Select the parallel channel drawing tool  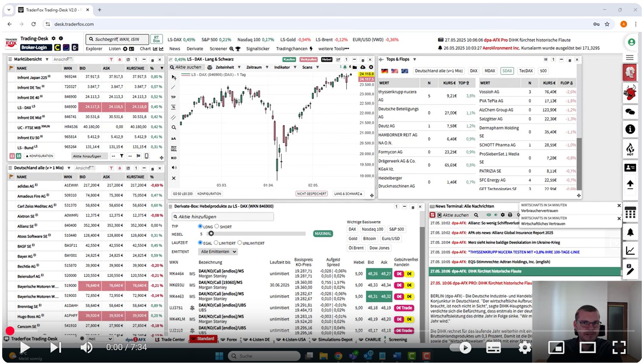(174, 117)
